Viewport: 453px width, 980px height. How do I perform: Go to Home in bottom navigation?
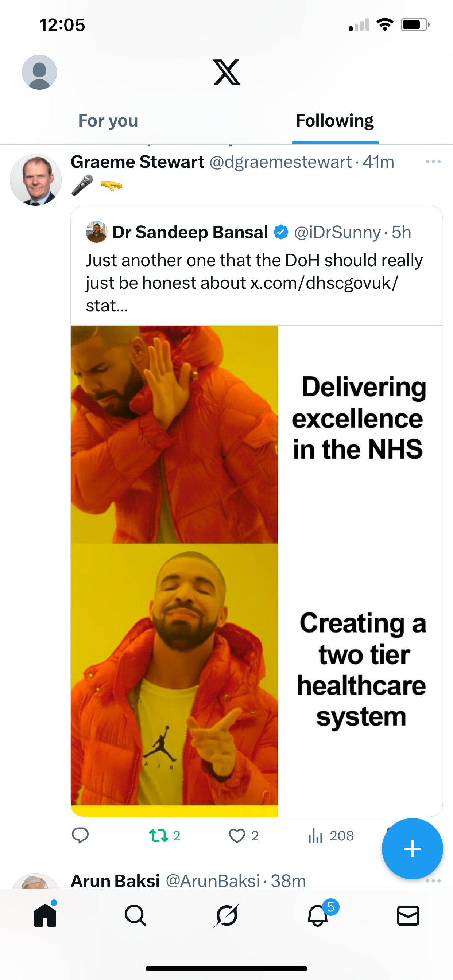click(45, 915)
